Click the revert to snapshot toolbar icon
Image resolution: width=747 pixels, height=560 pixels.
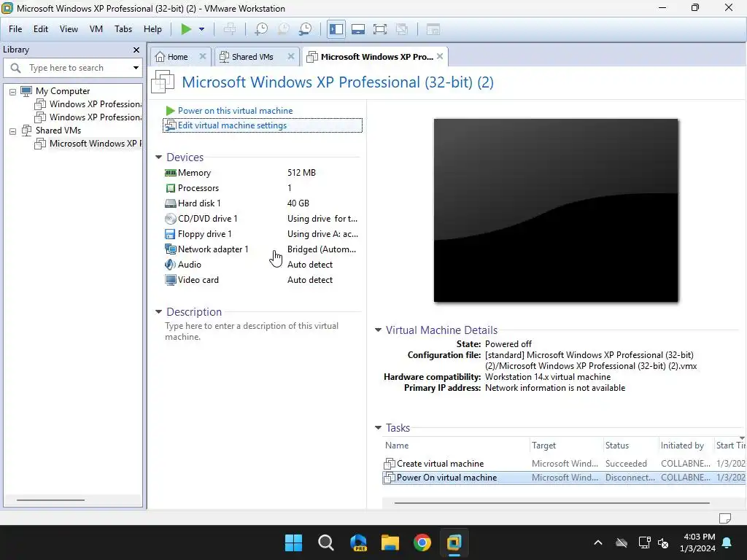[284, 29]
